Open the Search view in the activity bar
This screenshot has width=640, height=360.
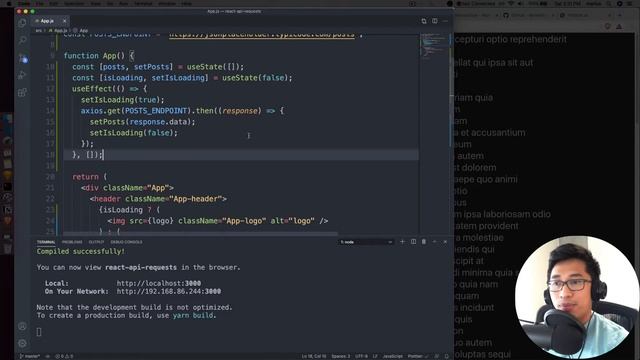[22, 40]
